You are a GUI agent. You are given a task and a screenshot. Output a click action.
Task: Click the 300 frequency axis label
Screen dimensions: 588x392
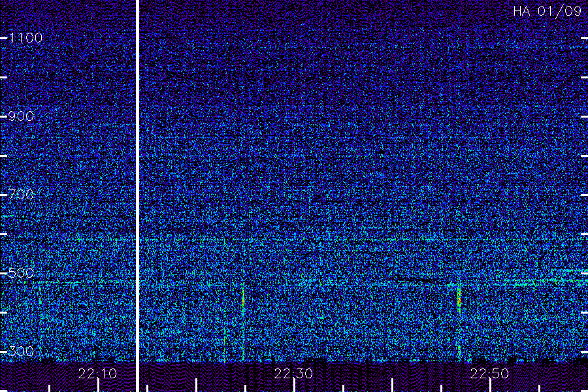click(21, 351)
